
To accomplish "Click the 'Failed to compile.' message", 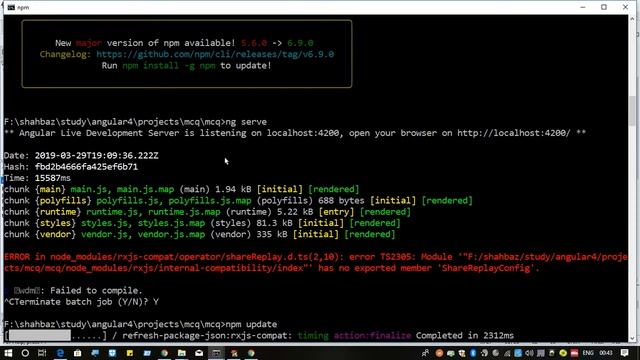I will pyautogui.click(x=96, y=291).
